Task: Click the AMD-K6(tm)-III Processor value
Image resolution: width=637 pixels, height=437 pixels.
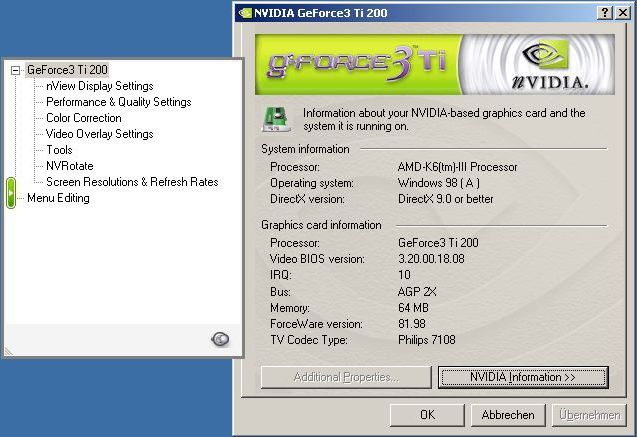Action: tap(457, 167)
